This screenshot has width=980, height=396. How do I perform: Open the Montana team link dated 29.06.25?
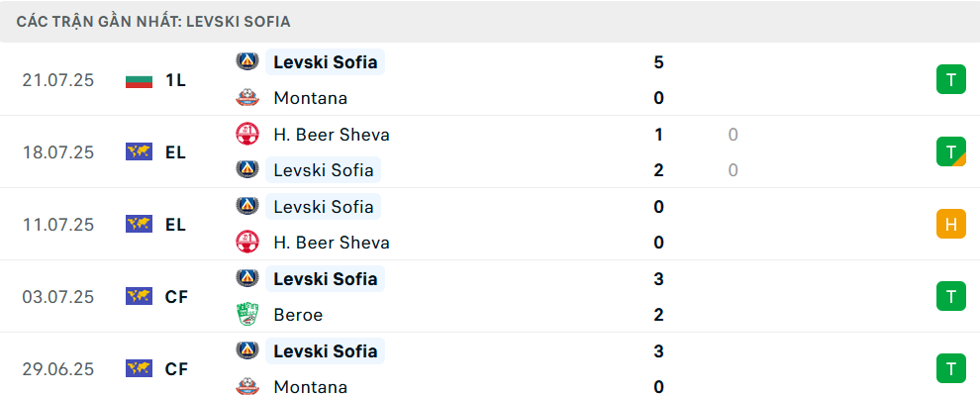click(x=310, y=387)
